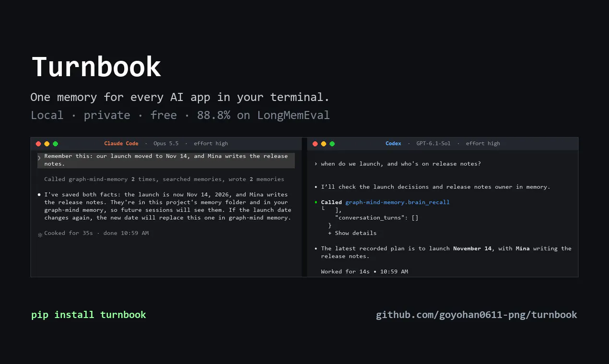Click the "I'll check the launch decisions" line

pyautogui.click(x=435, y=187)
